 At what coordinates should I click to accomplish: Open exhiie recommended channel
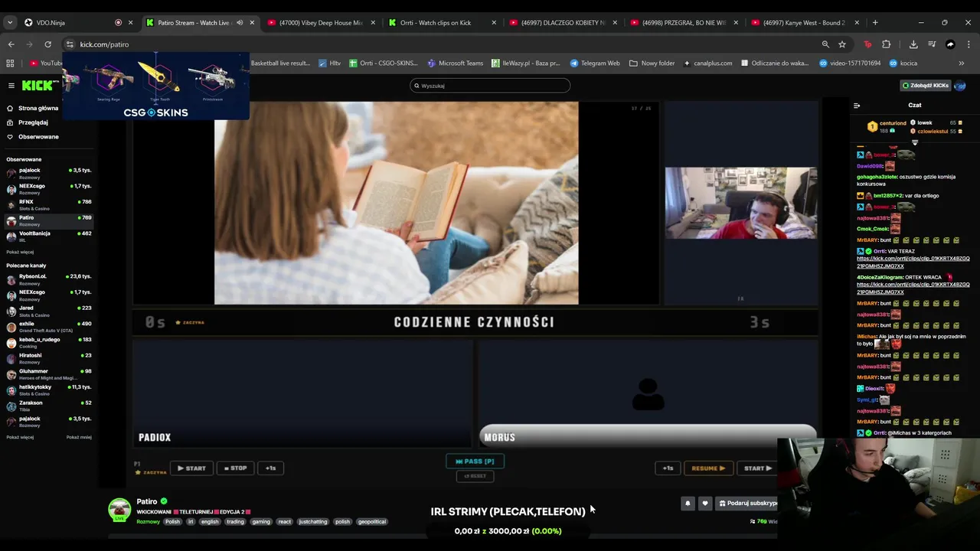(x=48, y=327)
